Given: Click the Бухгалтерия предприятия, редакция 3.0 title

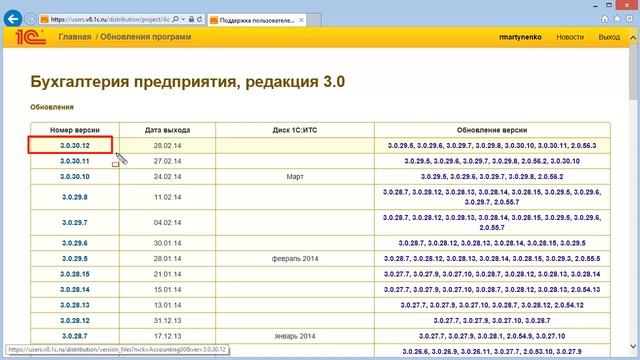Looking at the screenshot, I should tap(187, 82).
